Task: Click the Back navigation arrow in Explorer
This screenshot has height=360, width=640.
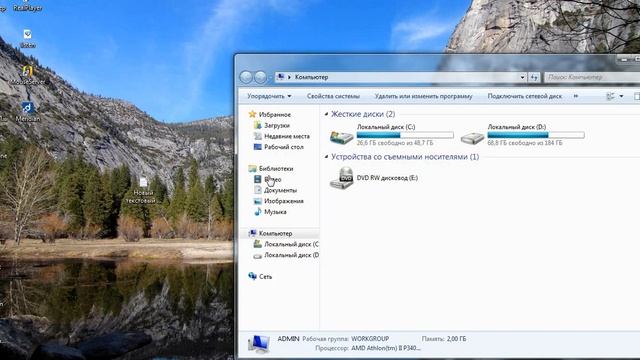Action: pos(246,77)
